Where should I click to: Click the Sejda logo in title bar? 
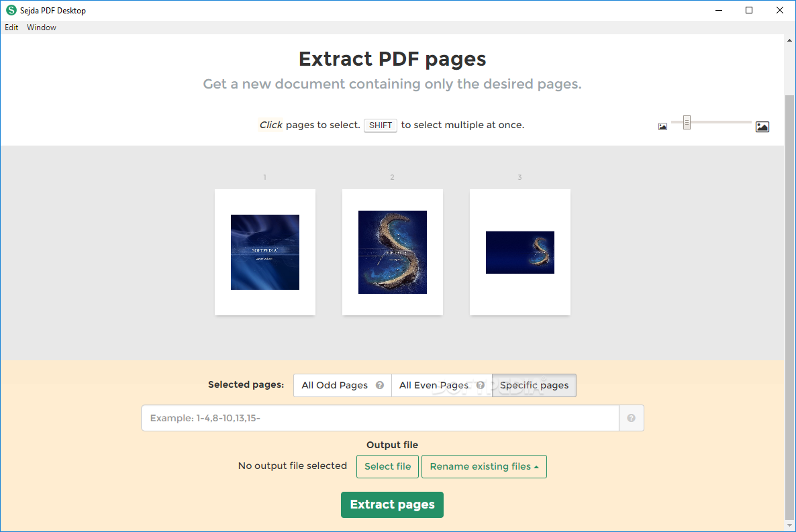(x=11, y=10)
